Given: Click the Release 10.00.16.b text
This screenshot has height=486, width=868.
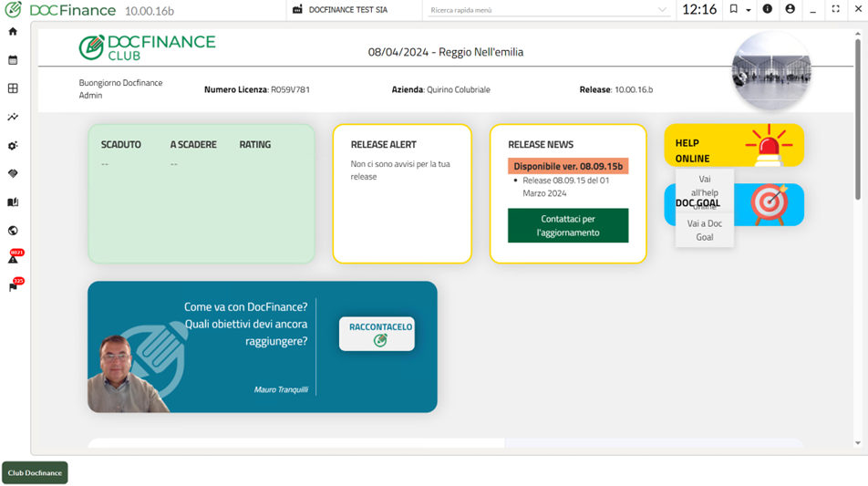Looking at the screenshot, I should [x=616, y=89].
